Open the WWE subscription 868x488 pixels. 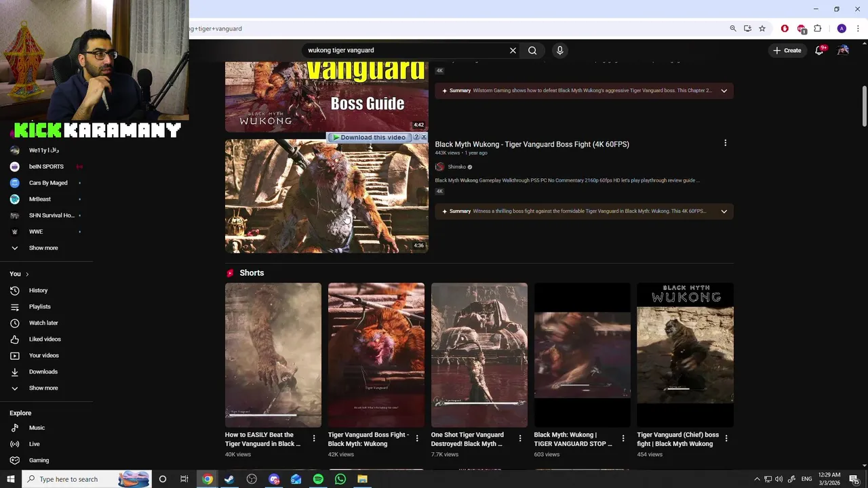tap(35, 232)
